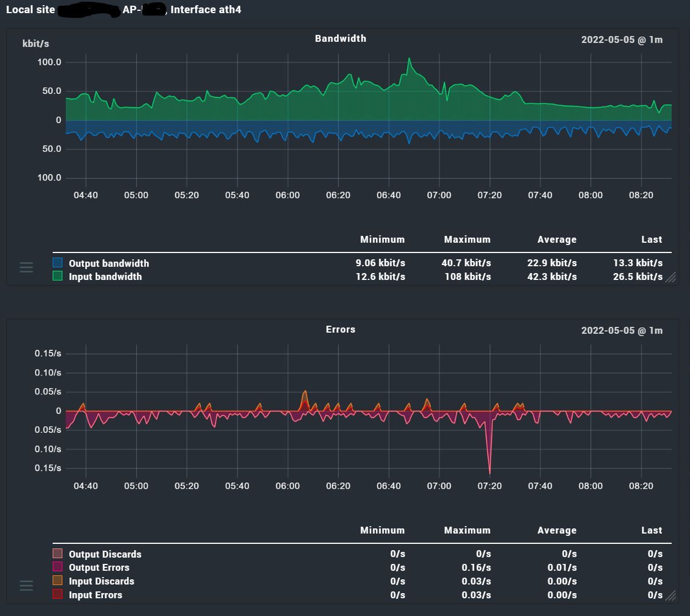
Task: Click the Output Discards legend swatch
Action: (58, 554)
